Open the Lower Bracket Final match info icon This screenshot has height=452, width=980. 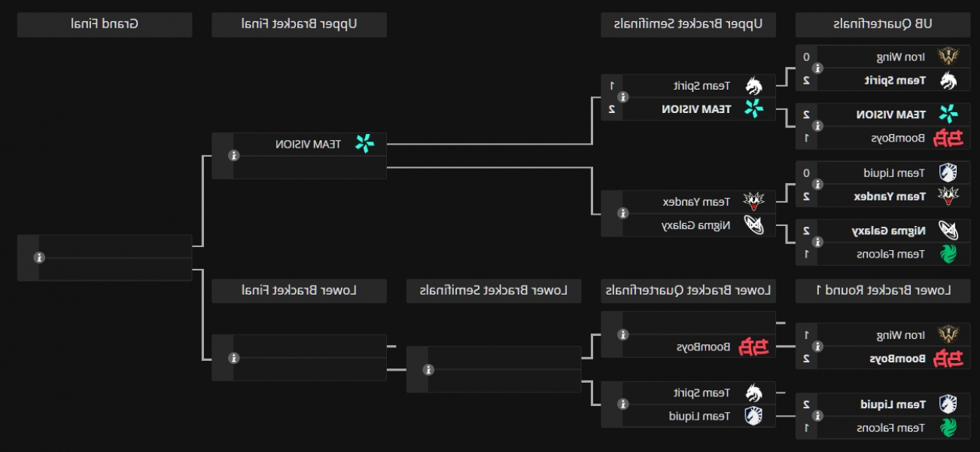pos(233,358)
